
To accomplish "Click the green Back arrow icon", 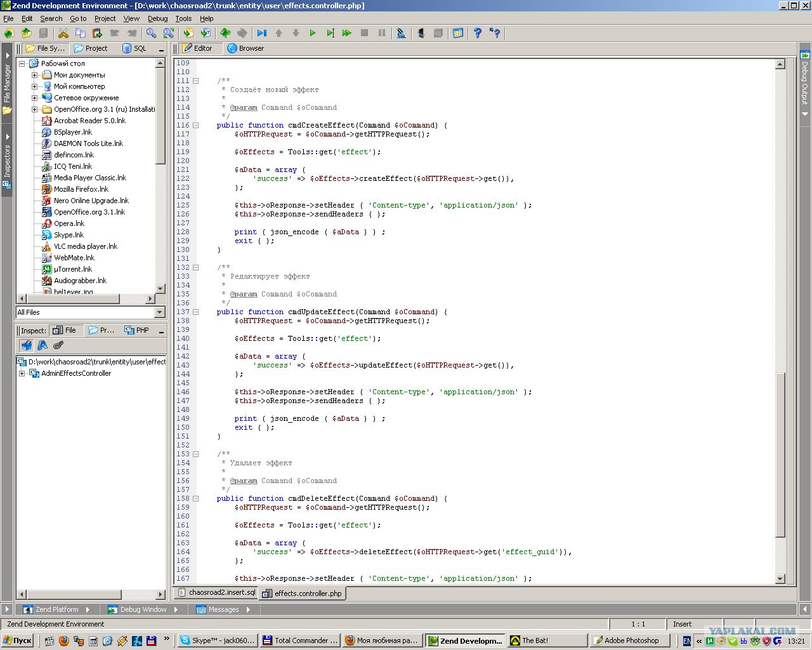I will (225, 33).
